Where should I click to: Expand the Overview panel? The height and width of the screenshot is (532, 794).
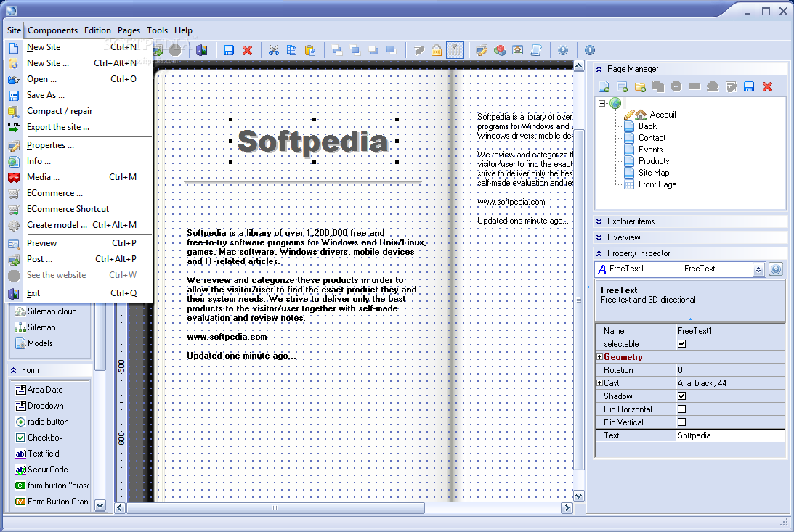tap(599, 237)
